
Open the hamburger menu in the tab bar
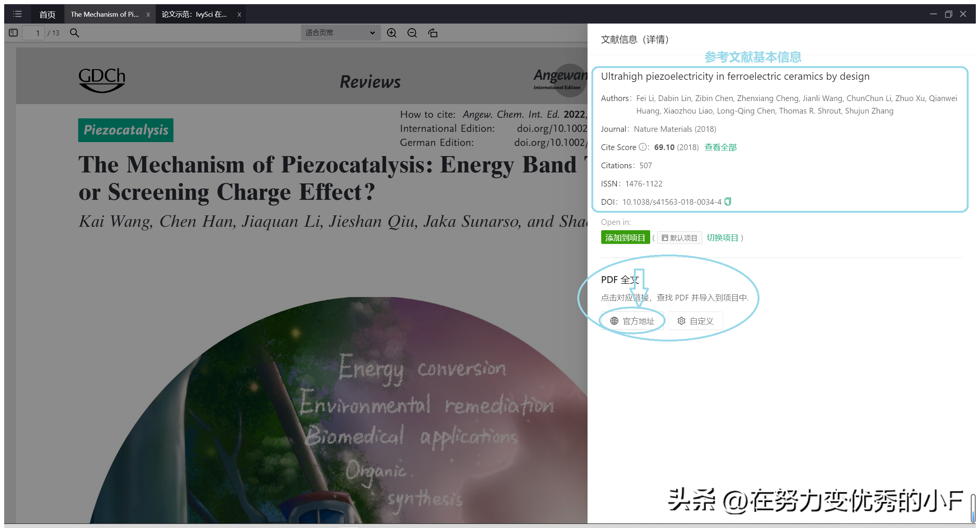[x=17, y=14]
